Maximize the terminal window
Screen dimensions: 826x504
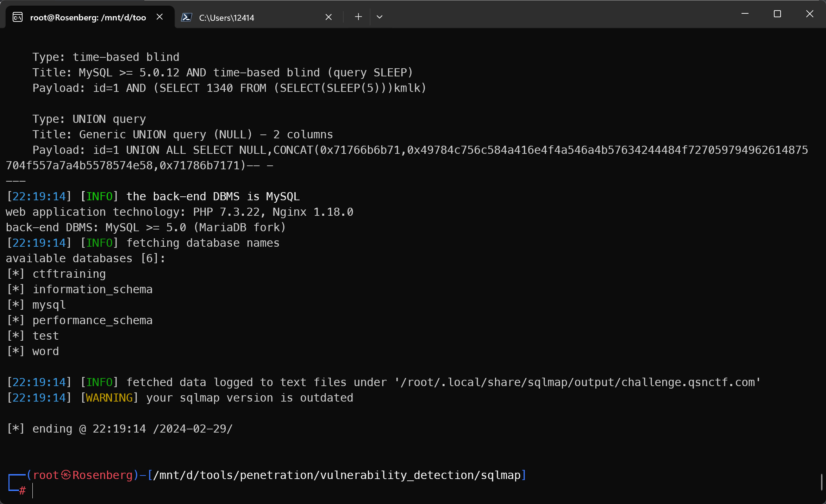click(x=777, y=14)
